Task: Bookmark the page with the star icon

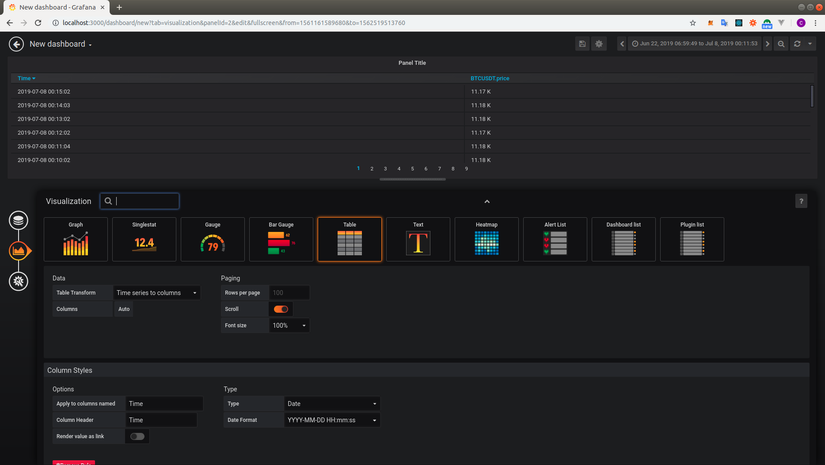Action: tap(692, 23)
